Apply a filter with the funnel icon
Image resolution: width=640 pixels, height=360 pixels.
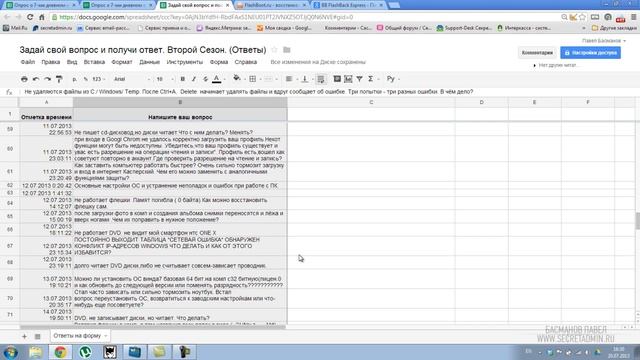click(x=360, y=79)
